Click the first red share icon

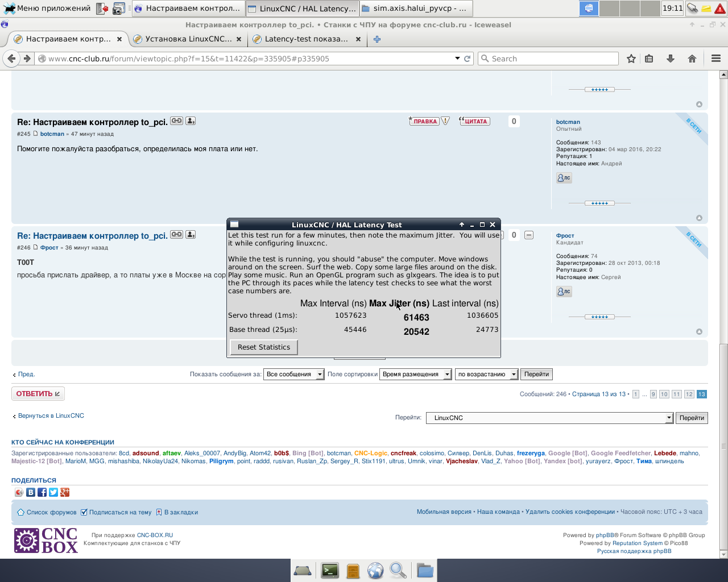(x=19, y=492)
